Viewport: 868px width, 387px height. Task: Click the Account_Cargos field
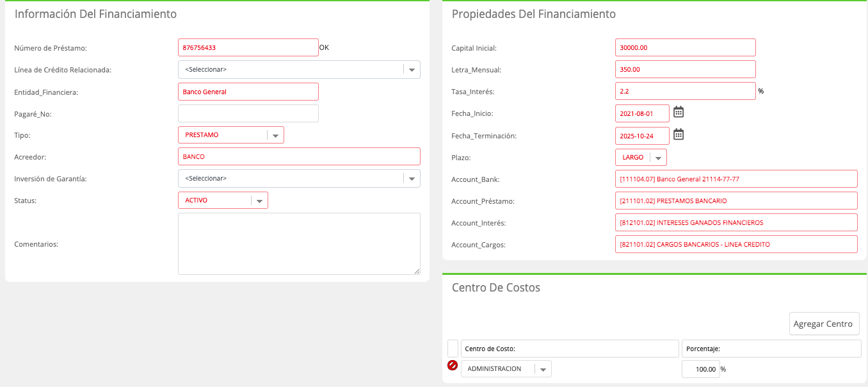point(736,244)
